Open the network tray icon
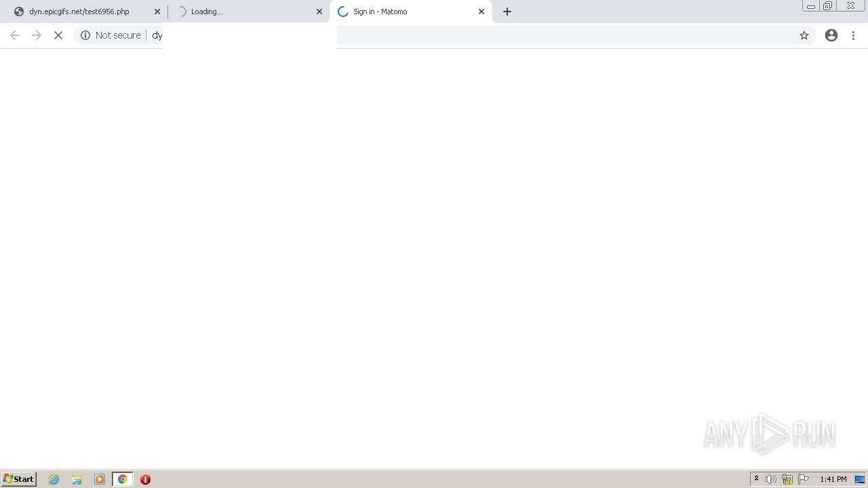The height and width of the screenshot is (488, 868). click(x=787, y=479)
